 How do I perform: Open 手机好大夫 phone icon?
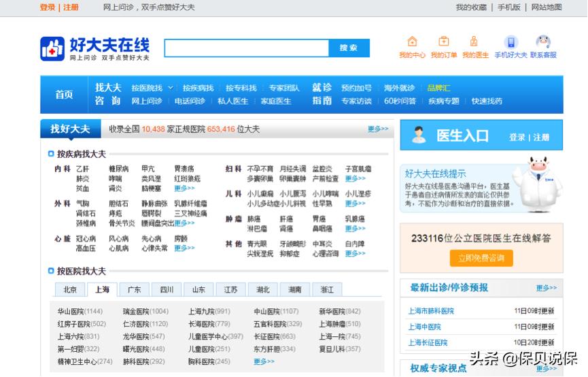(x=511, y=42)
